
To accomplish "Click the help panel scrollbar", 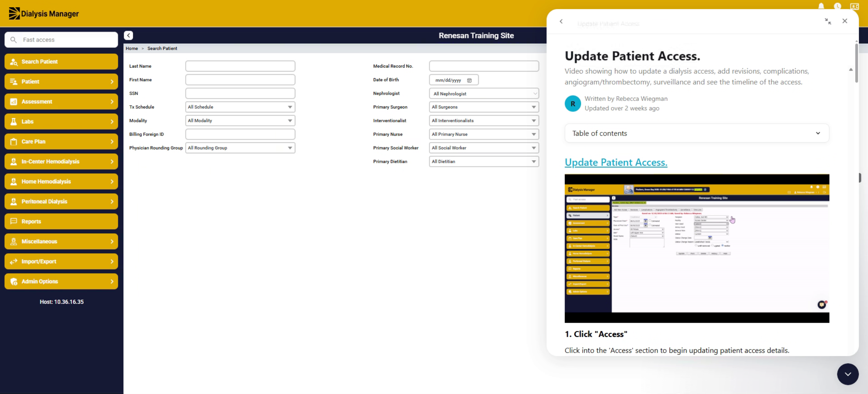I will (x=856, y=63).
